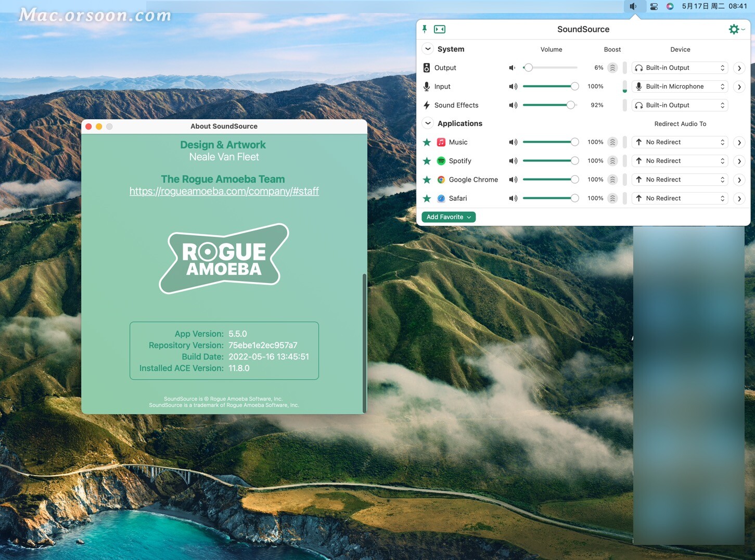Mute the Google Chrome speaker icon

tap(513, 180)
